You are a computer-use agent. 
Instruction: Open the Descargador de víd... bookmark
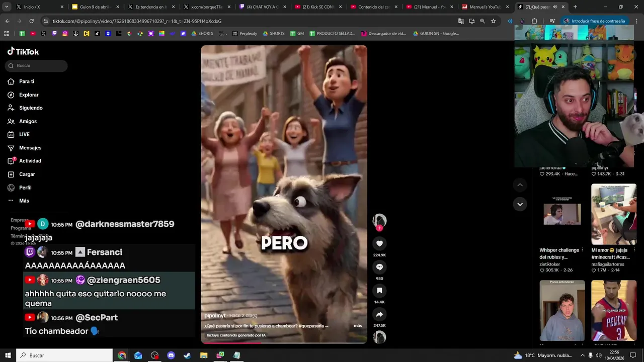tap(383, 34)
